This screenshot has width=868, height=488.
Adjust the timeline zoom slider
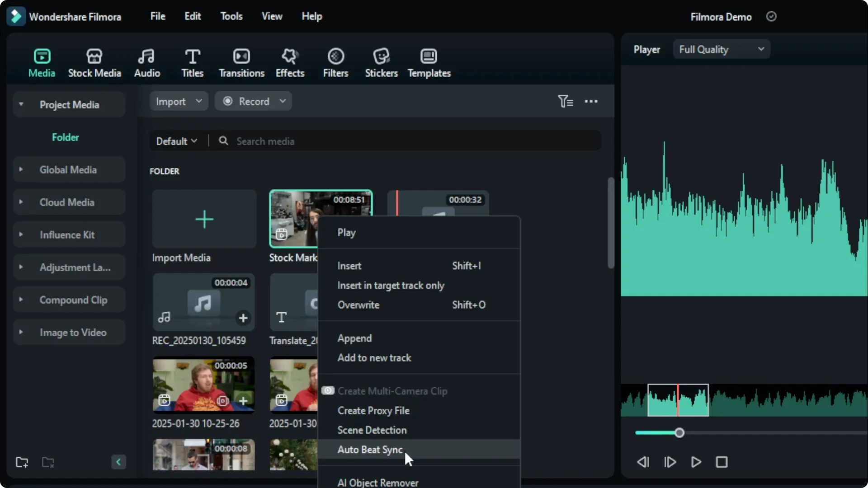[x=680, y=432]
